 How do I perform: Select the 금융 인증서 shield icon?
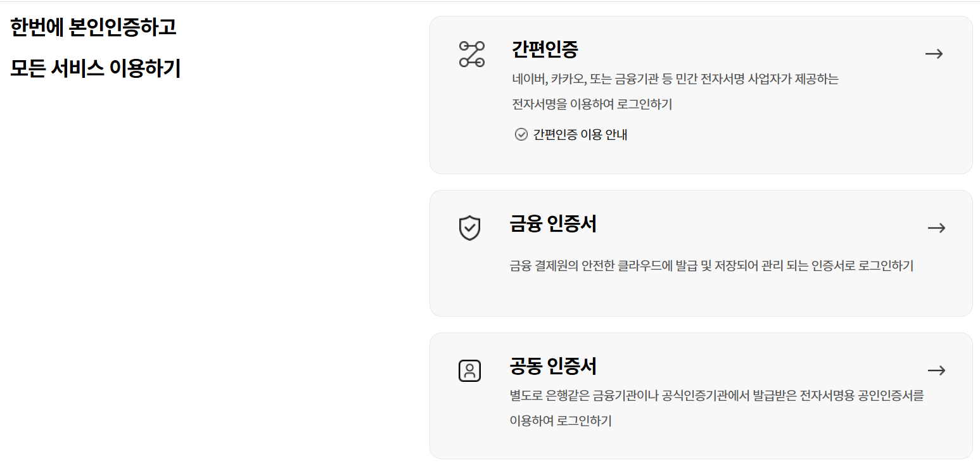pos(469,228)
